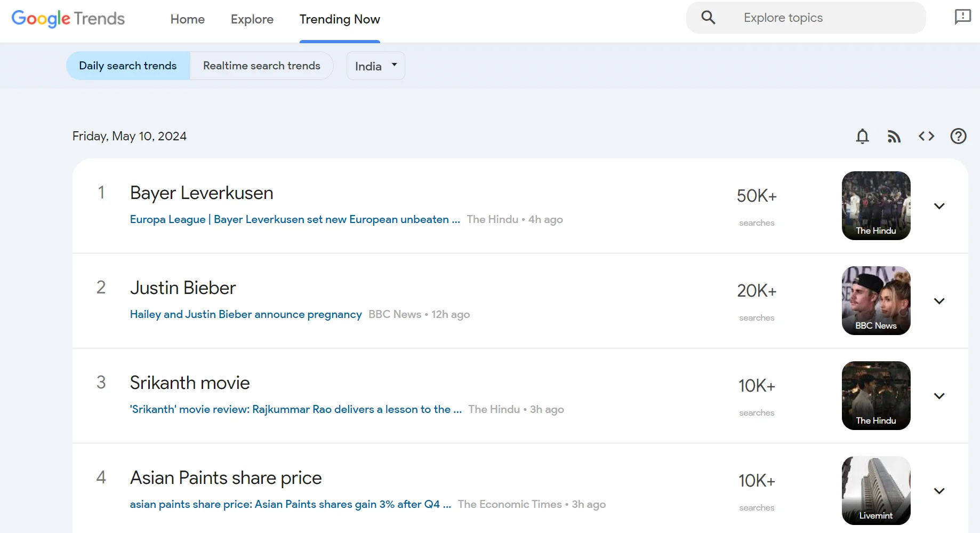This screenshot has height=533, width=980.
Task: Switch to Realtime search trends
Action: click(x=262, y=66)
